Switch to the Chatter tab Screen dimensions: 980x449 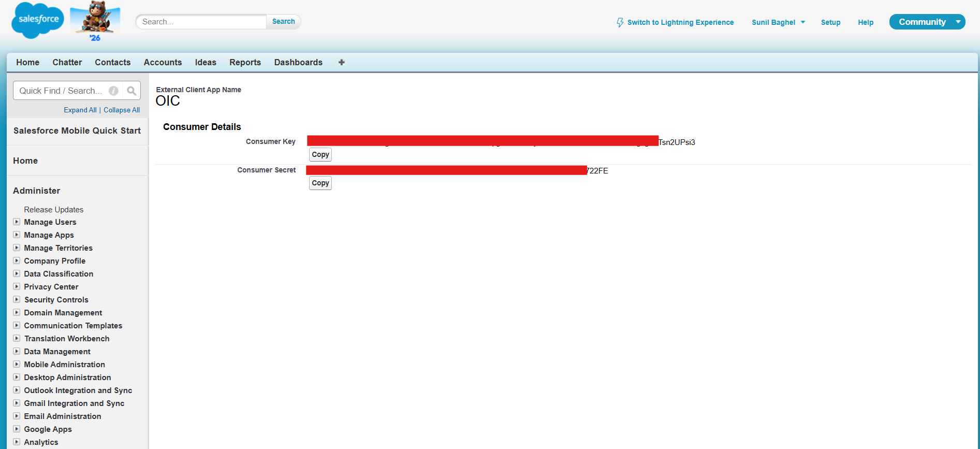click(x=67, y=62)
